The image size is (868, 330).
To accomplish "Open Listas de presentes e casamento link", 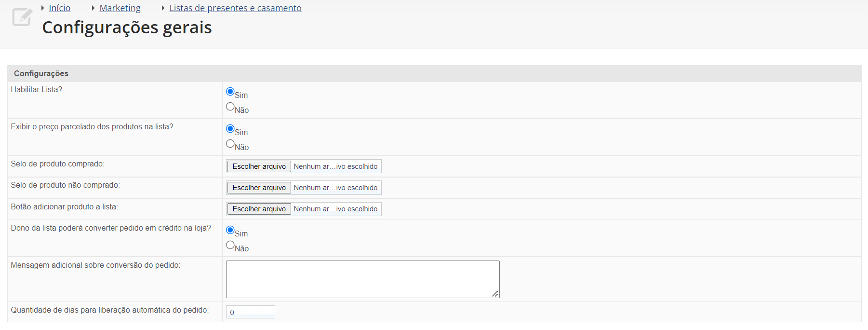I will [235, 8].
